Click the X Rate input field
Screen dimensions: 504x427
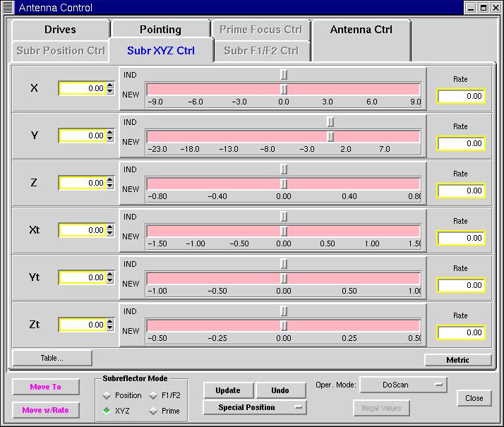(461, 96)
